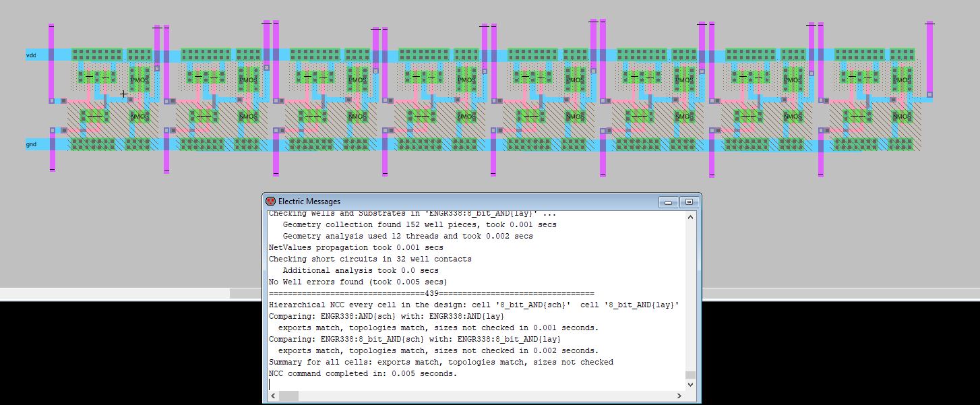Click the messages vertical scrollbar thumb
Screen dimensions: 980x405
click(690, 376)
